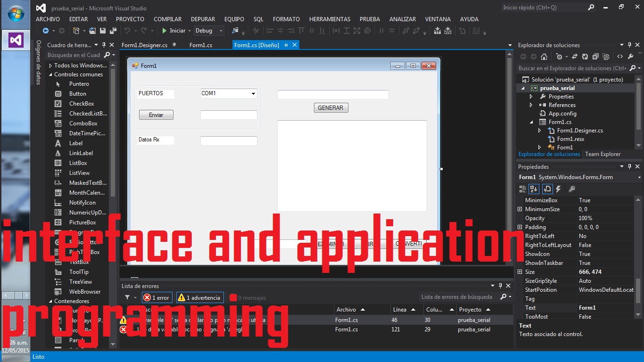Screen dimensions: 644x362
Task: Click Categorized view icon in Propiedades
Action: (523, 189)
